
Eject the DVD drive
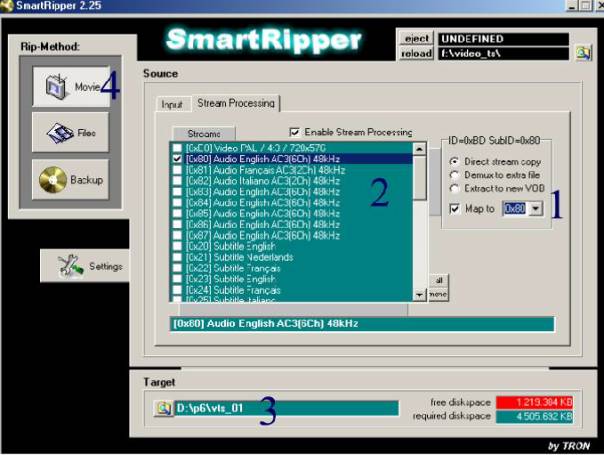[x=416, y=39]
